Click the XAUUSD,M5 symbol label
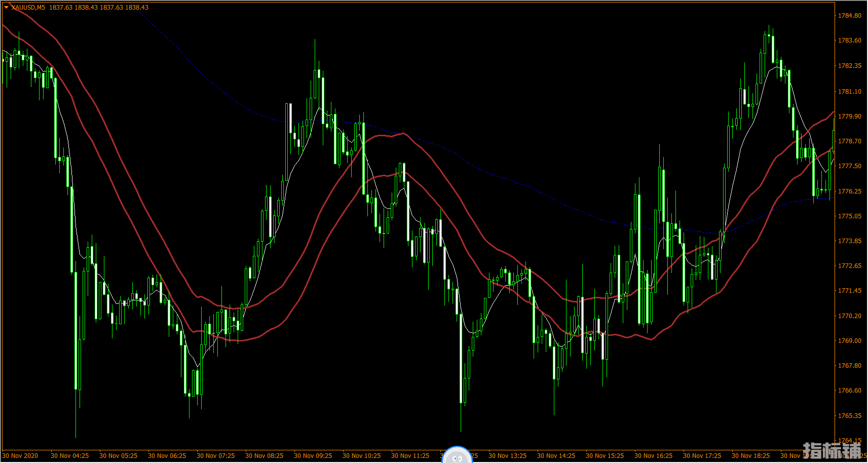The image size is (868, 463). tap(28, 8)
